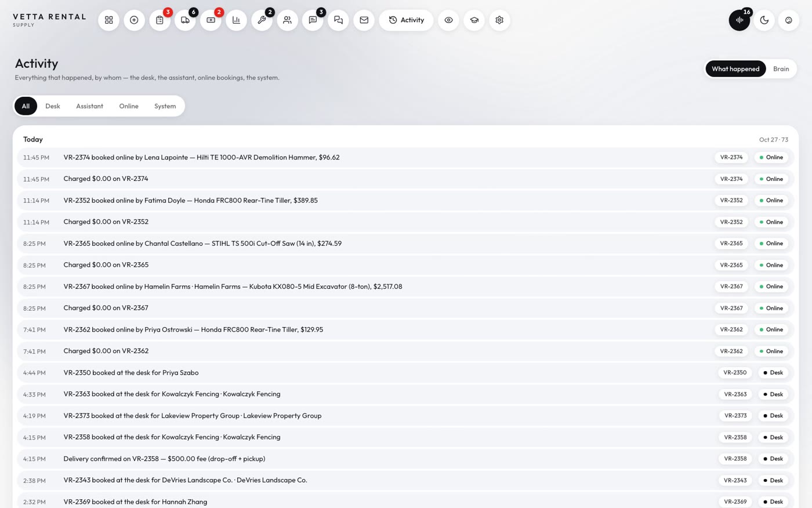Filter activity by System

click(x=165, y=106)
